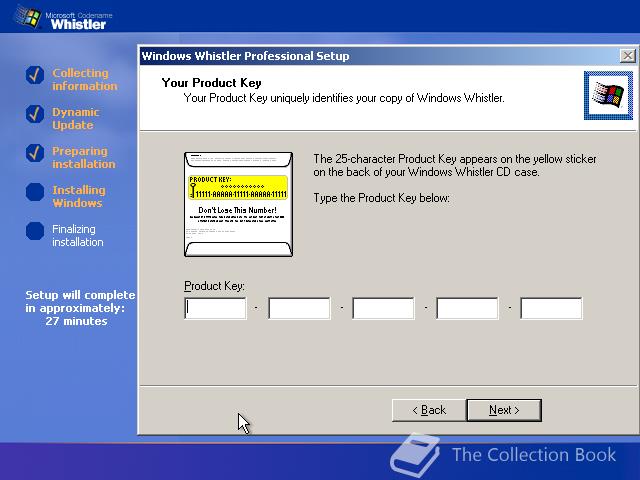Click the 'Collecting information' step text
640x480 pixels.
point(84,80)
